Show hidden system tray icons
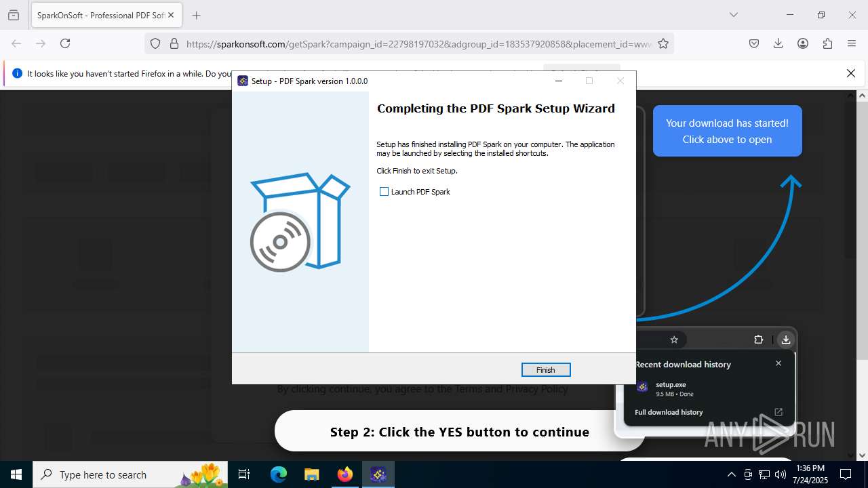The width and height of the screenshot is (868, 488). (731, 474)
